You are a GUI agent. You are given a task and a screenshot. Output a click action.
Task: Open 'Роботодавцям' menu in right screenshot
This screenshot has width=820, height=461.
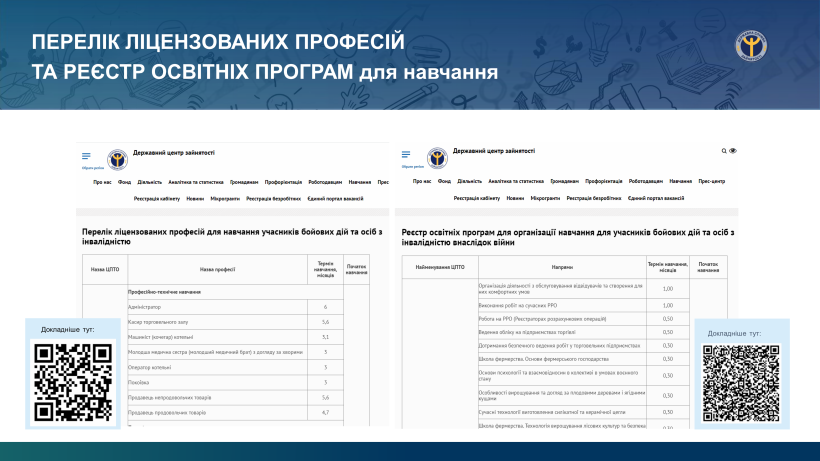(x=645, y=181)
